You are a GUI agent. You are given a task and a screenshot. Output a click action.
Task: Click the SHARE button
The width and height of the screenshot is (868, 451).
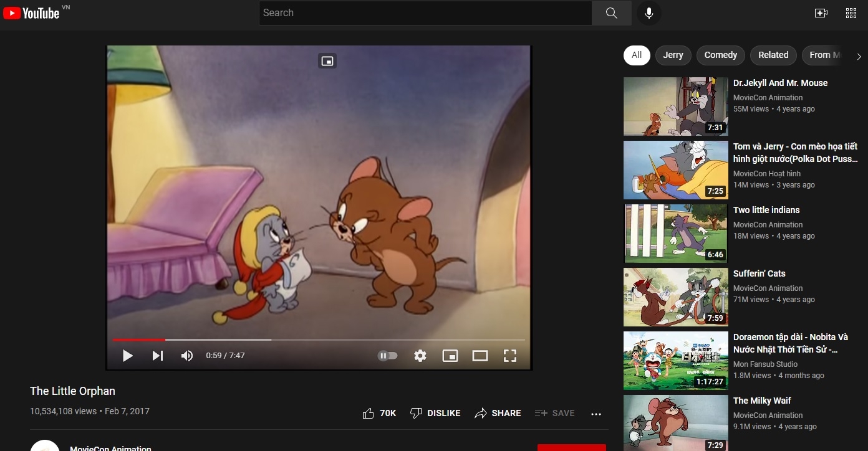click(498, 413)
